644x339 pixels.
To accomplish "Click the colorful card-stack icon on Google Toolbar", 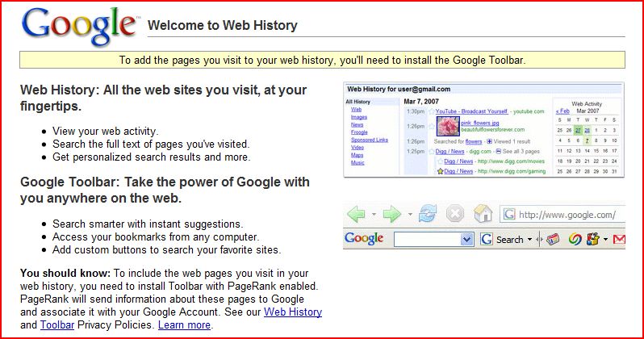I will point(553,239).
